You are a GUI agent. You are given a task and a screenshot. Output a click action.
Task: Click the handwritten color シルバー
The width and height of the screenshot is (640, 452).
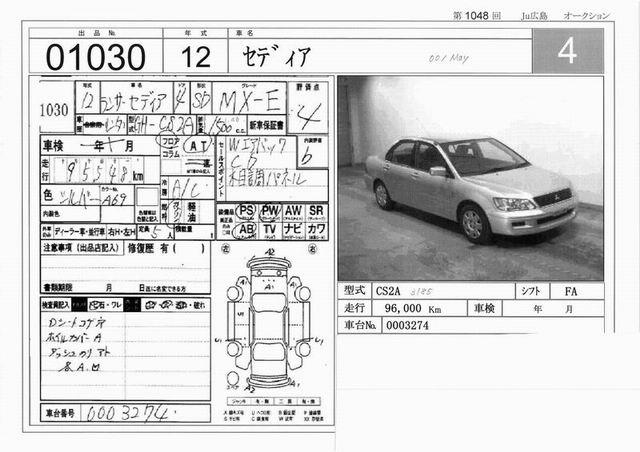click(79, 198)
